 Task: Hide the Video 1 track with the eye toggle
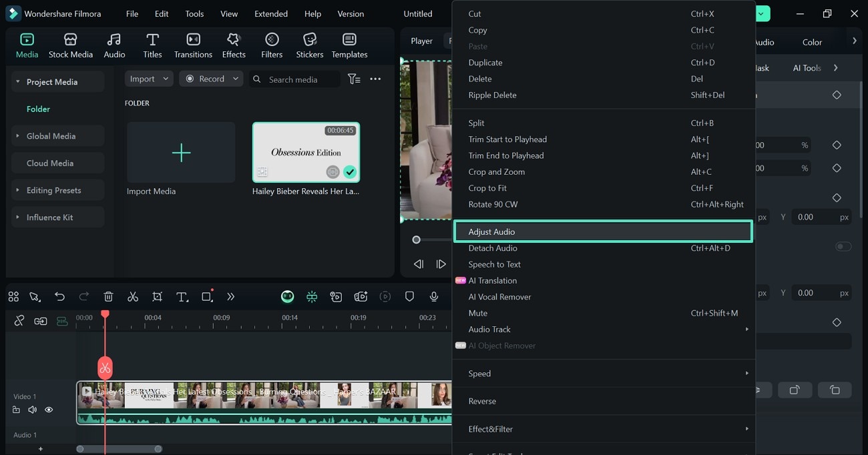coord(48,409)
